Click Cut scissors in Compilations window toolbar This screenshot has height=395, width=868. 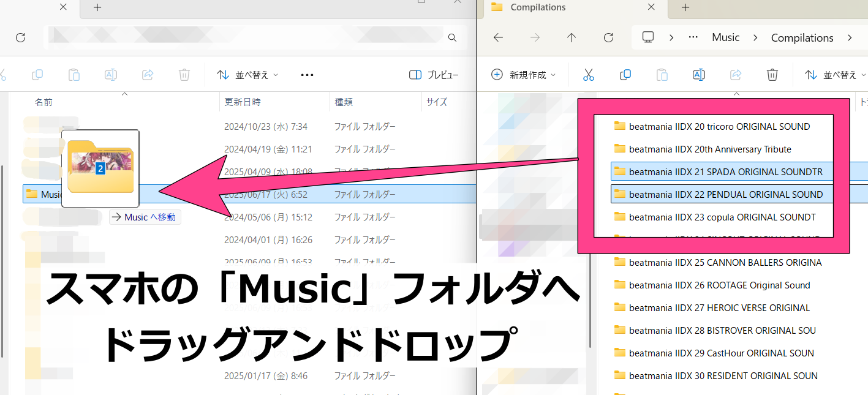tap(589, 75)
